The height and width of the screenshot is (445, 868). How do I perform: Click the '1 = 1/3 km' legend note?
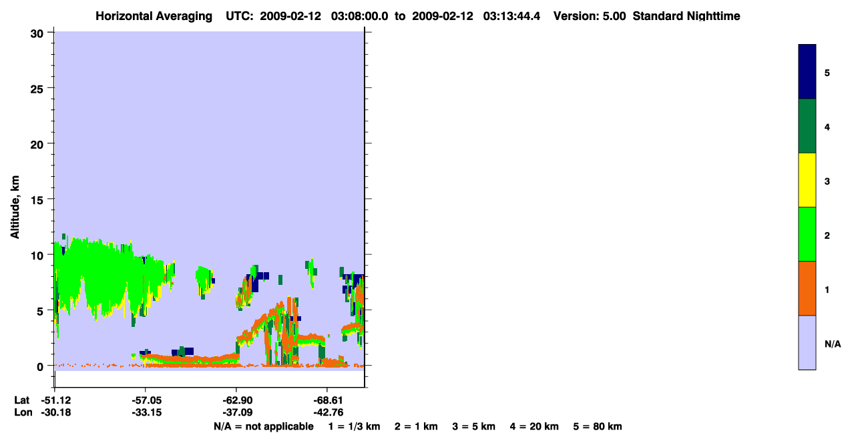coord(354,426)
